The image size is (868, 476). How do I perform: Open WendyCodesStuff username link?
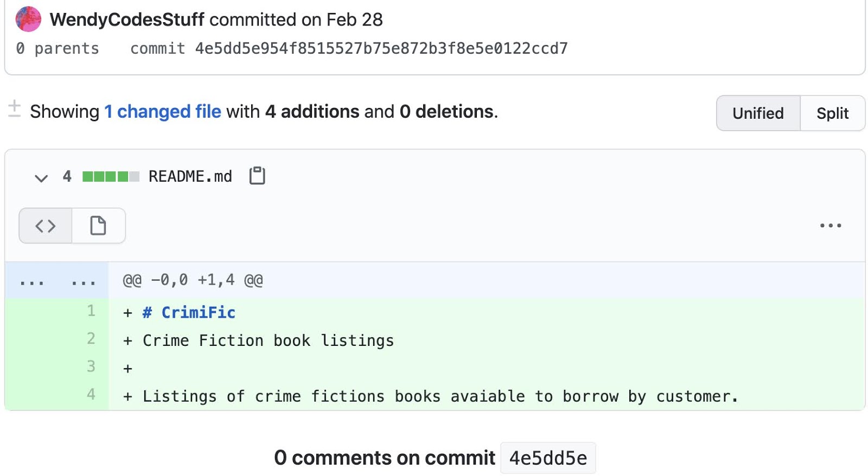click(x=127, y=20)
